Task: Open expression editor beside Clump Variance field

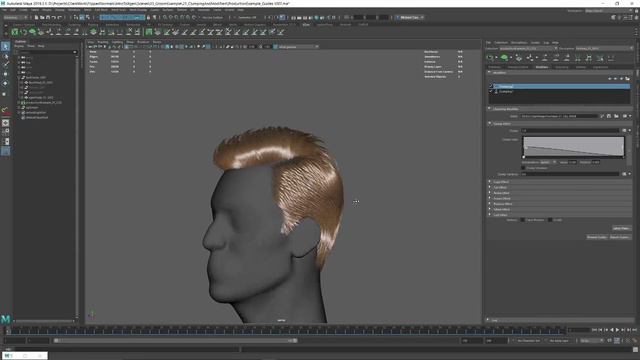Action: [x=624, y=174]
